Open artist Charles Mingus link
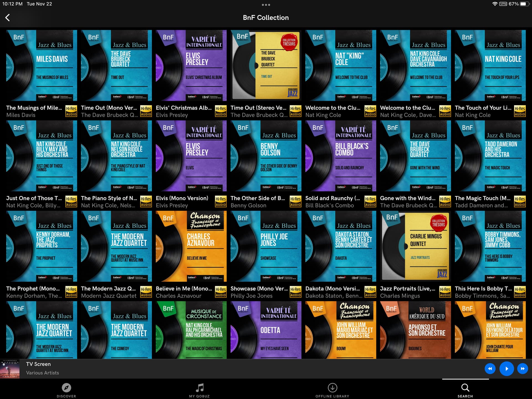 pos(400,296)
